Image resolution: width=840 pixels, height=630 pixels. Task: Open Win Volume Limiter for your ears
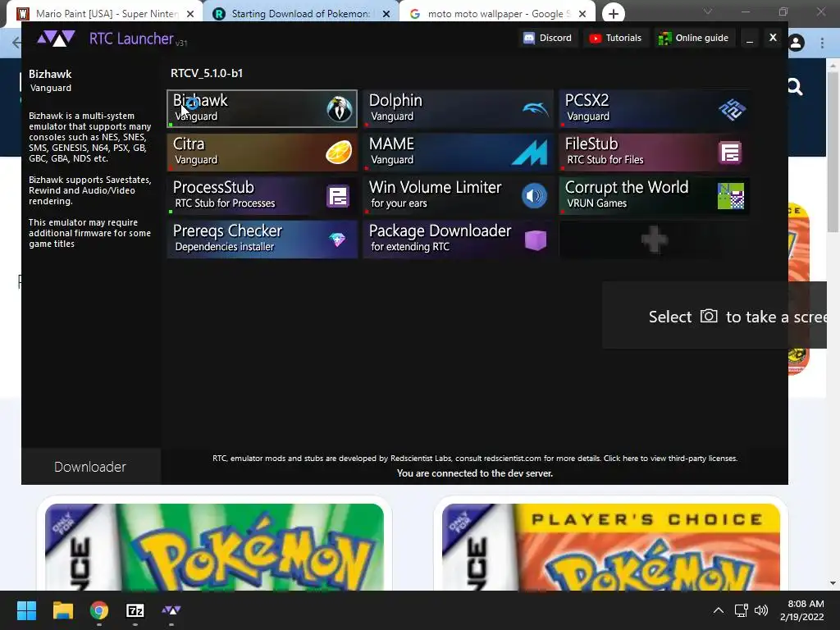458,195
